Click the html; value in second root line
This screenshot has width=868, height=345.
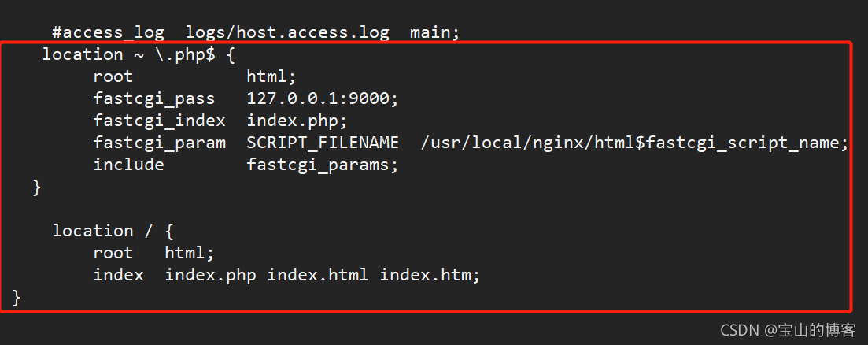click(190, 253)
